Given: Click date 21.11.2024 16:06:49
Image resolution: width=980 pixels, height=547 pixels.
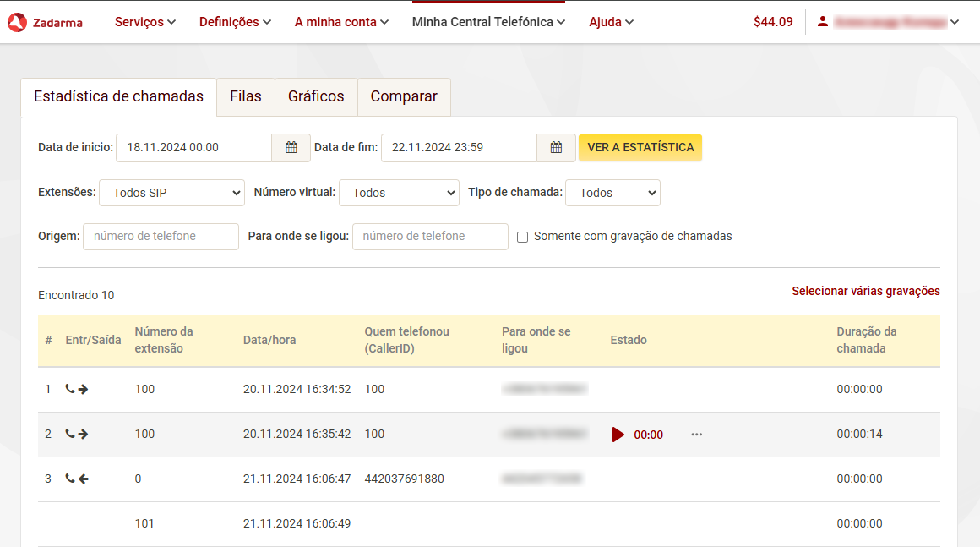Looking at the screenshot, I should pyautogui.click(x=297, y=524).
